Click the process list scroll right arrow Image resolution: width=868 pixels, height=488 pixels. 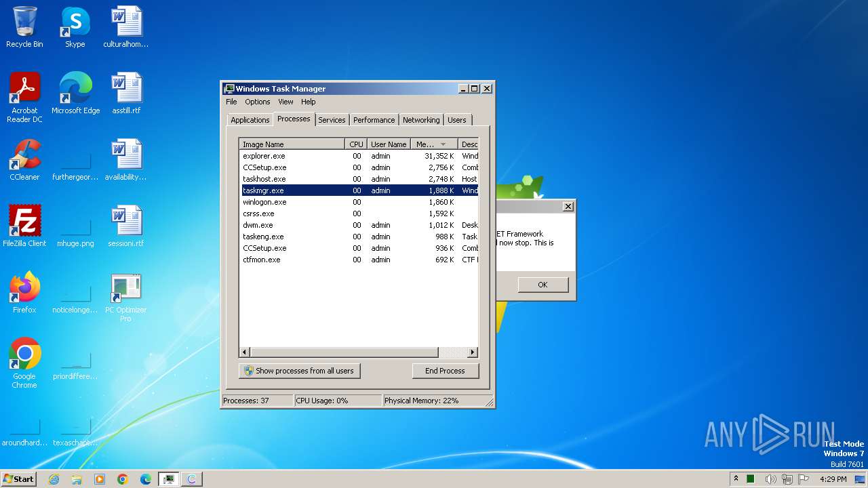pyautogui.click(x=473, y=352)
